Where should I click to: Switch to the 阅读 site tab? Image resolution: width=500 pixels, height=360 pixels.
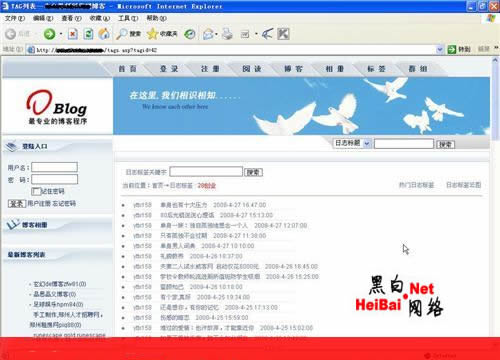[x=252, y=69]
